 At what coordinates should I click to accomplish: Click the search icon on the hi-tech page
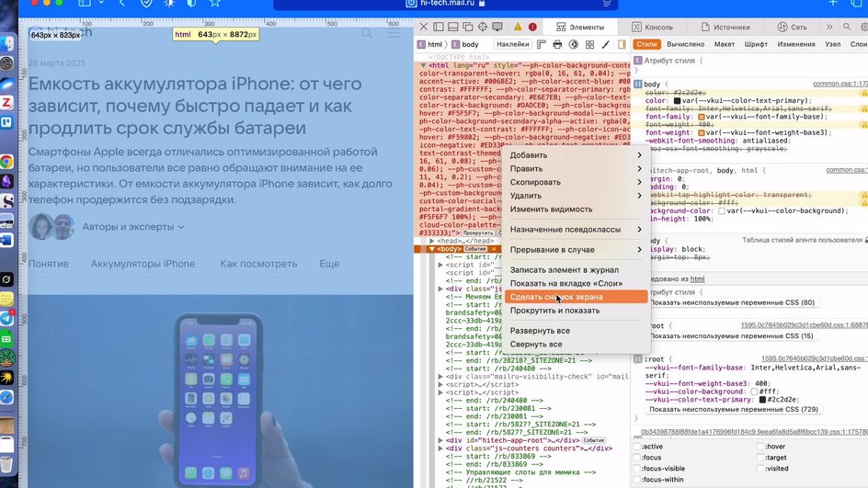click(x=367, y=33)
